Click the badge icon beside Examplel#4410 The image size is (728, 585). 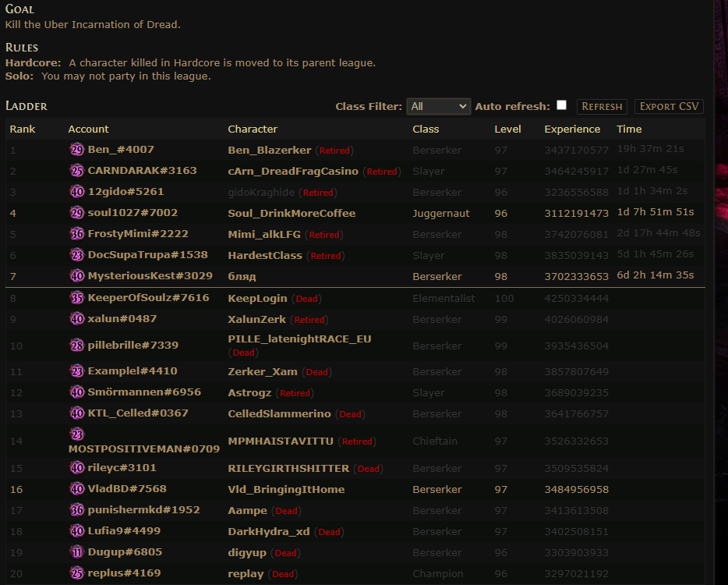pos(76,371)
